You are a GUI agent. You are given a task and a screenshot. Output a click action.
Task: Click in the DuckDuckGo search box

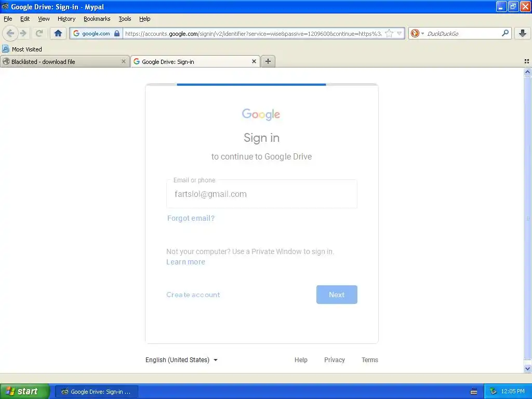coord(463,33)
